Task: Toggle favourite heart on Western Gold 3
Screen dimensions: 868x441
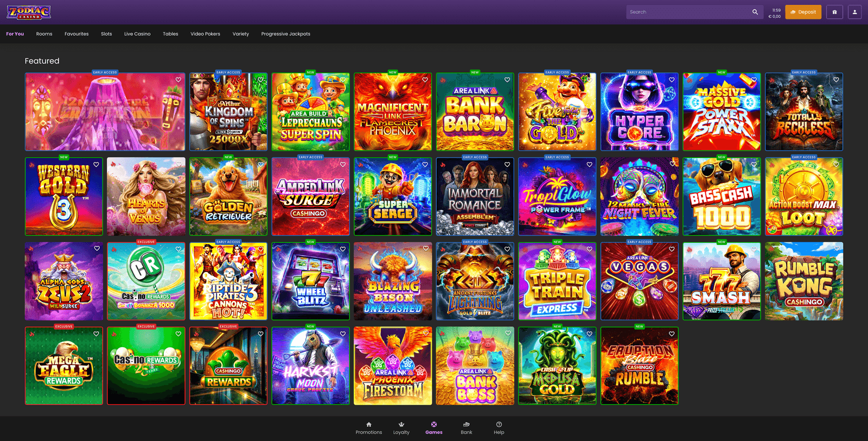Action: [x=96, y=165]
